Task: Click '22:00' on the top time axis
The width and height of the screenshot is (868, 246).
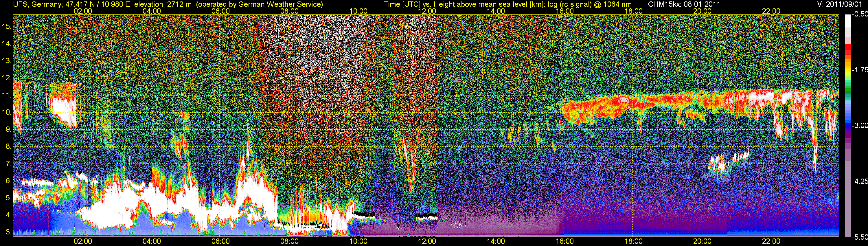Action: click(x=771, y=11)
